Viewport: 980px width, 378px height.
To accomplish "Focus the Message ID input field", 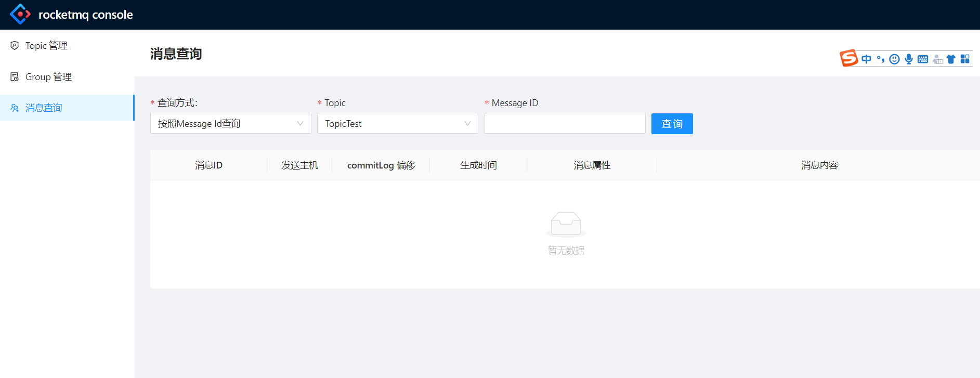I will tap(565, 123).
